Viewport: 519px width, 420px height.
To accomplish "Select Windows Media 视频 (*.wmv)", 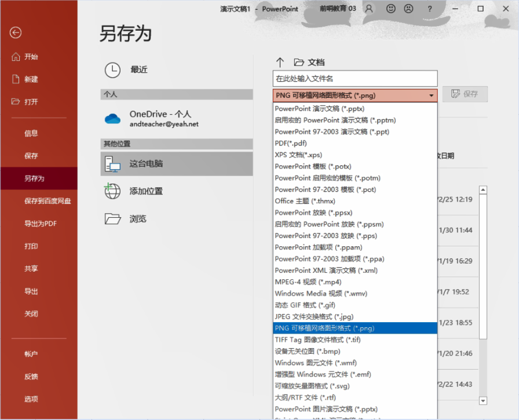I will [x=355, y=294].
